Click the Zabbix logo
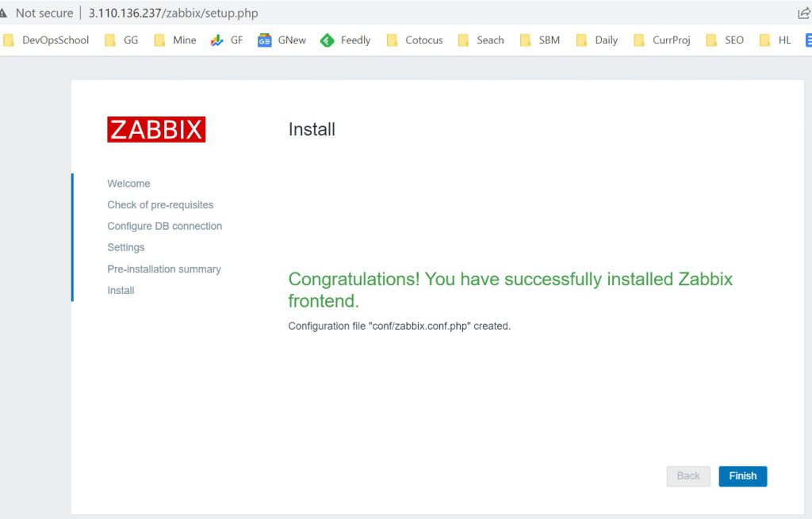The image size is (812, 519). pos(156,130)
